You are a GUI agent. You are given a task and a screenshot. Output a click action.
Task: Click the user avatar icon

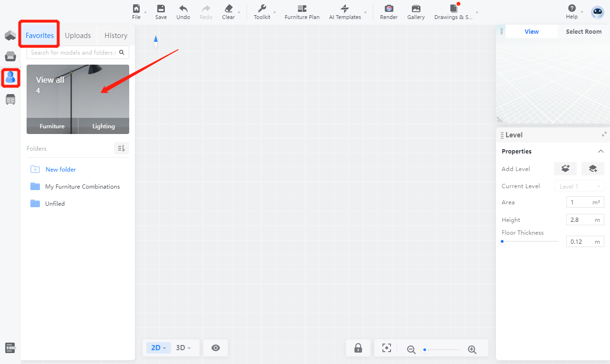tap(597, 12)
